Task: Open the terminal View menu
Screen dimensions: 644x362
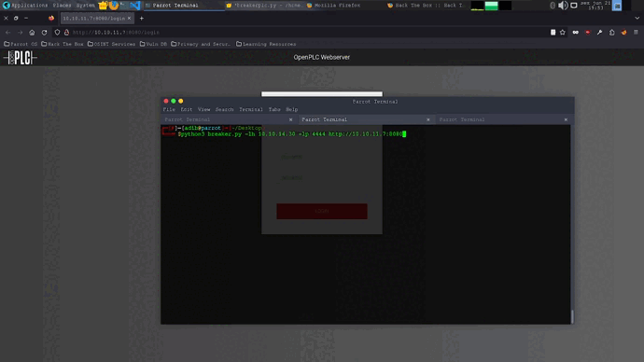Action: coord(203,109)
